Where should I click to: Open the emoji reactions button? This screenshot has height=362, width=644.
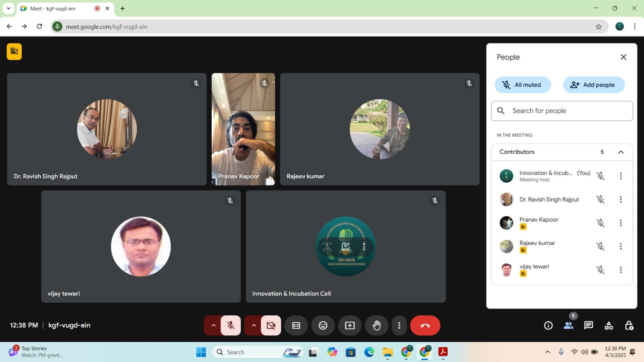pos(323,325)
